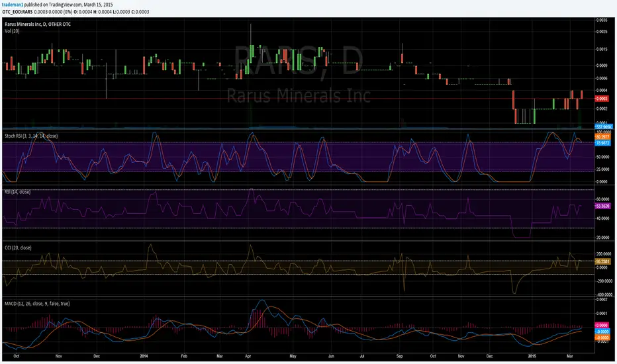Click the Feb label on time axis

coord(184,356)
